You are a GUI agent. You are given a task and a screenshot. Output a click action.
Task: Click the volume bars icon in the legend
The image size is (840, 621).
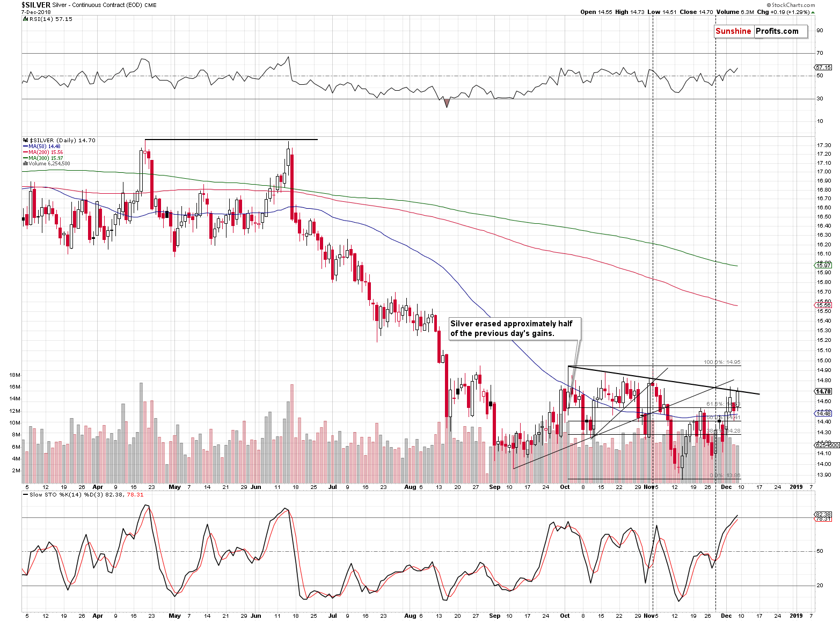[x=26, y=164]
